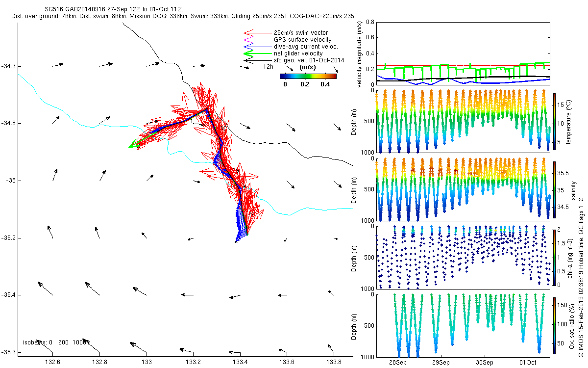Click the '35.5' tick on the salinity colorbar
The height and width of the screenshot is (368, 588).
(563, 173)
